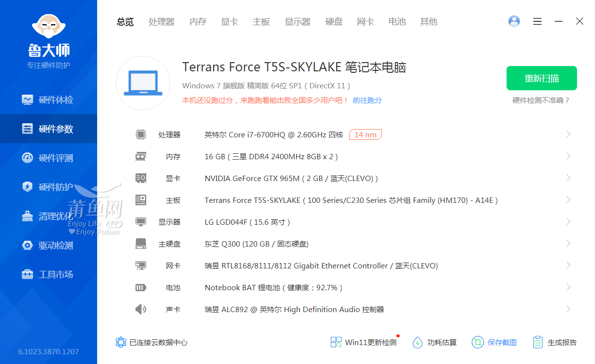This screenshot has width=595, height=364.
Task: Click the 主硬盘 drive icon
Action: [x=140, y=244]
